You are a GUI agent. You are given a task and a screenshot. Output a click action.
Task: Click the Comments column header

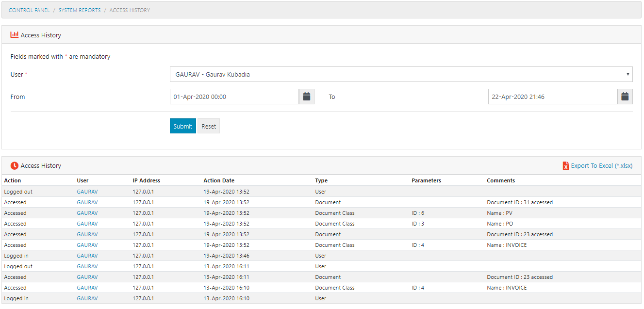501,180
